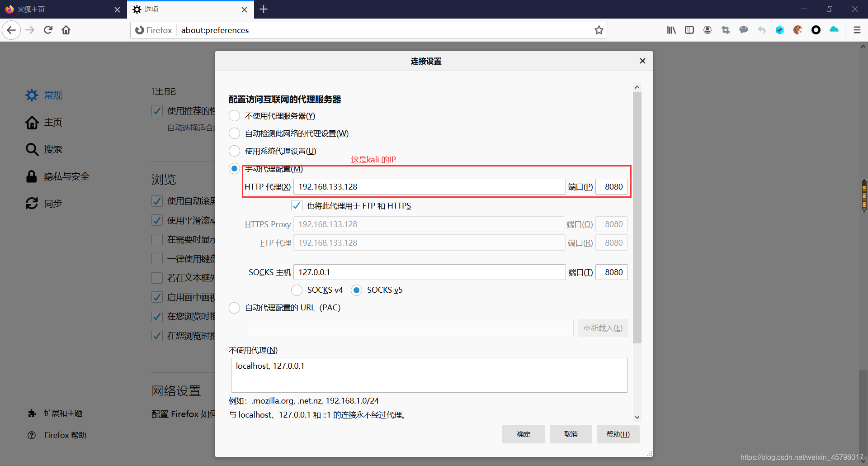Open the cyan cloud extension icon
868x466 pixels.
[834, 30]
